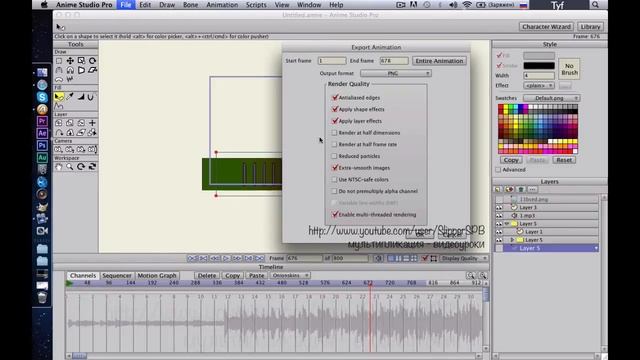
Task: Enable Render at half frame rate
Action: click(334, 144)
